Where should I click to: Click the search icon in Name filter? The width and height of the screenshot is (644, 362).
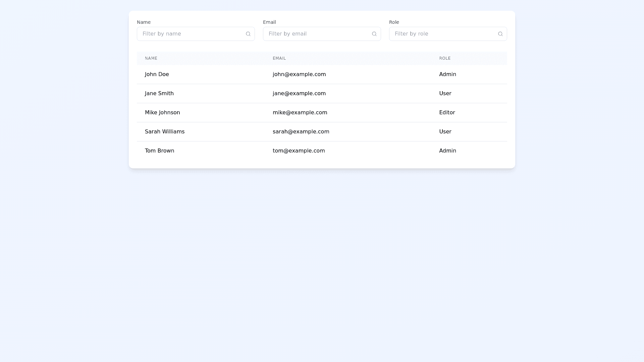(x=248, y=34)
